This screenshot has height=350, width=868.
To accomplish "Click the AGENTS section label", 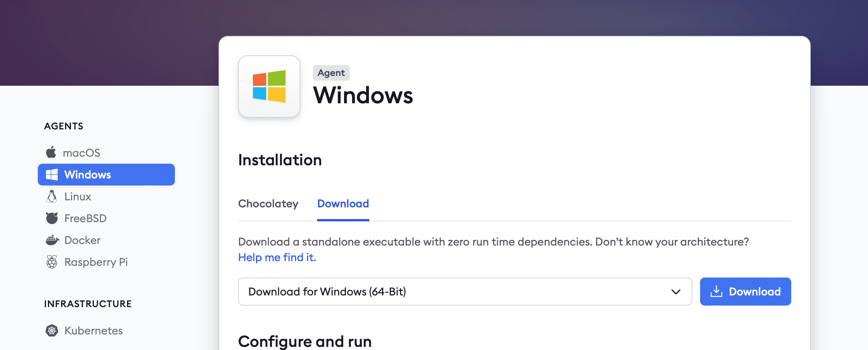I will (x=64, y=126).
